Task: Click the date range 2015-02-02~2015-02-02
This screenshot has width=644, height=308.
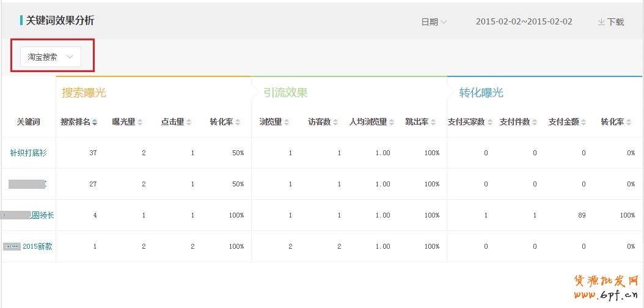Action: click(x=524, y=22)
